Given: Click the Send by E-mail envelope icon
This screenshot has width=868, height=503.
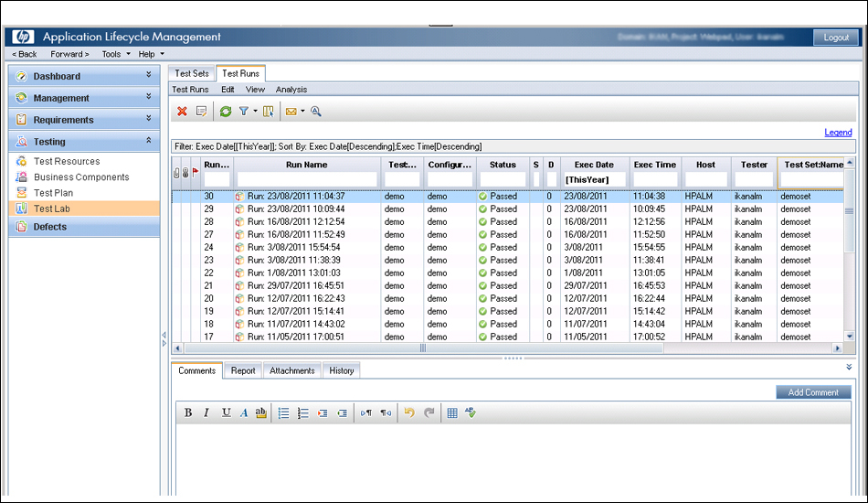Looking at the screenshot, I should pyautogui.click(x=291, y=112).
